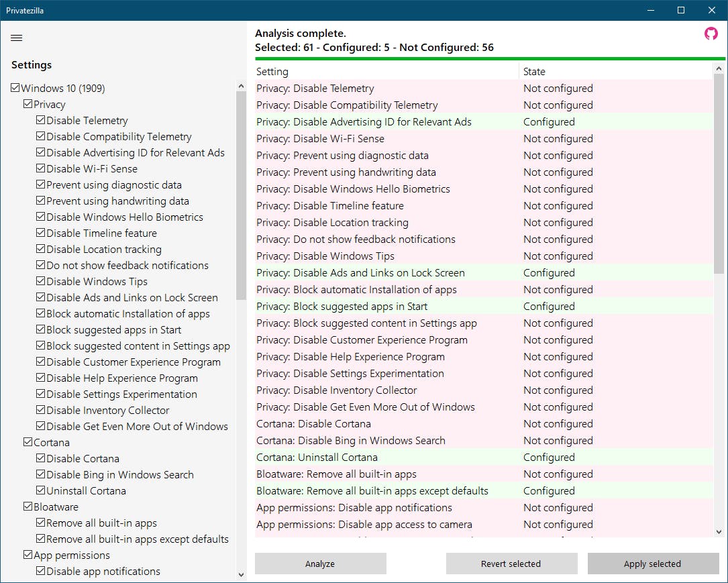Toggle Disable app notifications checkbox

pyautogui.click(x=40, y=571)
